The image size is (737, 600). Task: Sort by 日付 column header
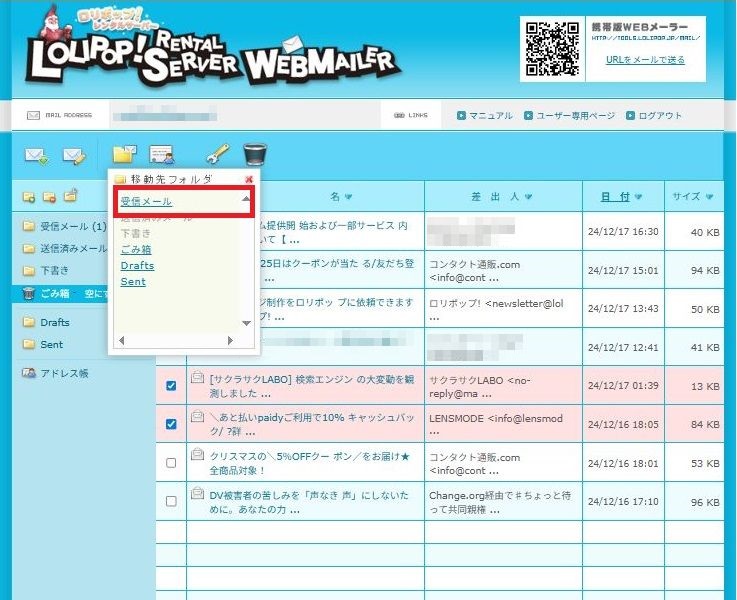615,197
